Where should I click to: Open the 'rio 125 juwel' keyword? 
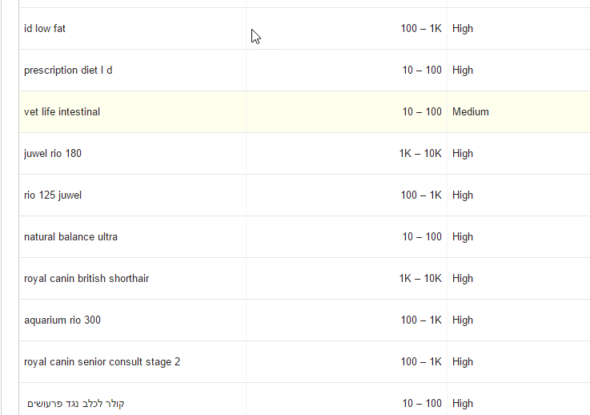click(x=53, y=195)
